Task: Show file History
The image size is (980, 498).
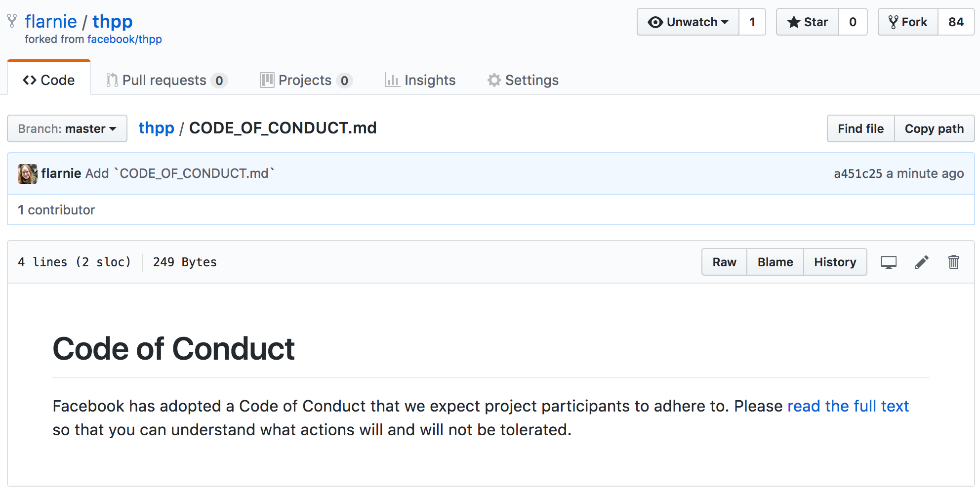Action: click(835, 262)
